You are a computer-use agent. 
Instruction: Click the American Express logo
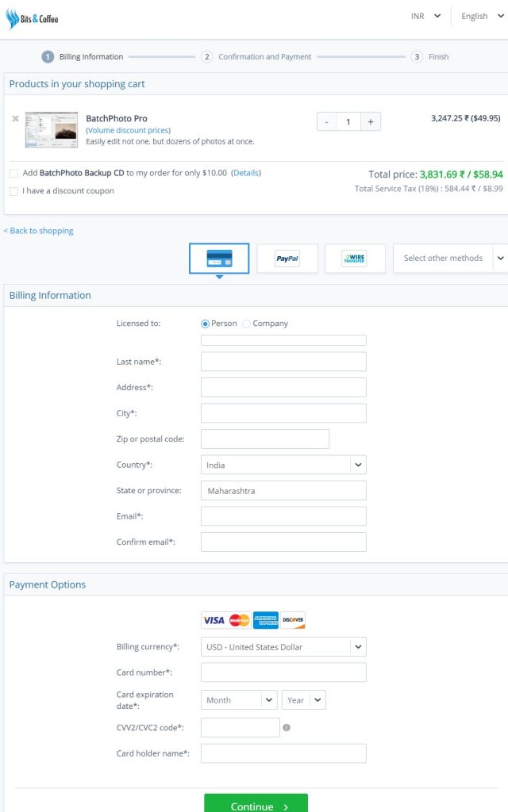pyautogui.click(x=266, y=620)
